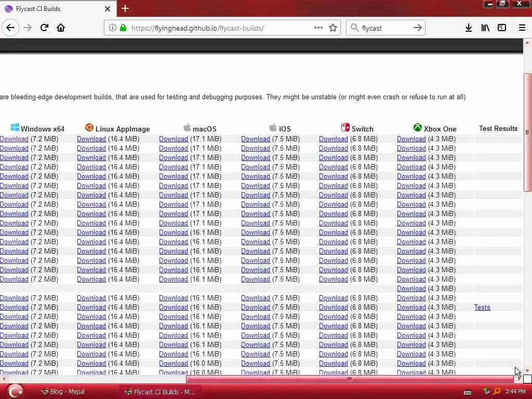This screenshot has height=399, width=532.
Task: Click the lone Xbox One download in the sparse row
Action: tap(411, 289)
